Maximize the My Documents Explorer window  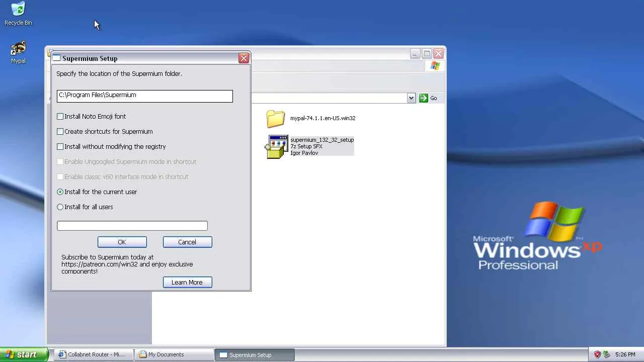point(427,54)
